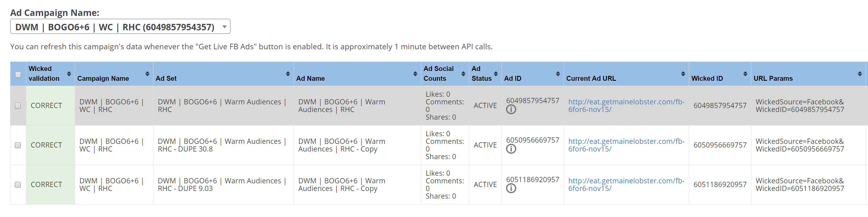Click Wicked ID value 6050956669757
868x217 pixels.
pyautogui.click(x=720, y=145)
